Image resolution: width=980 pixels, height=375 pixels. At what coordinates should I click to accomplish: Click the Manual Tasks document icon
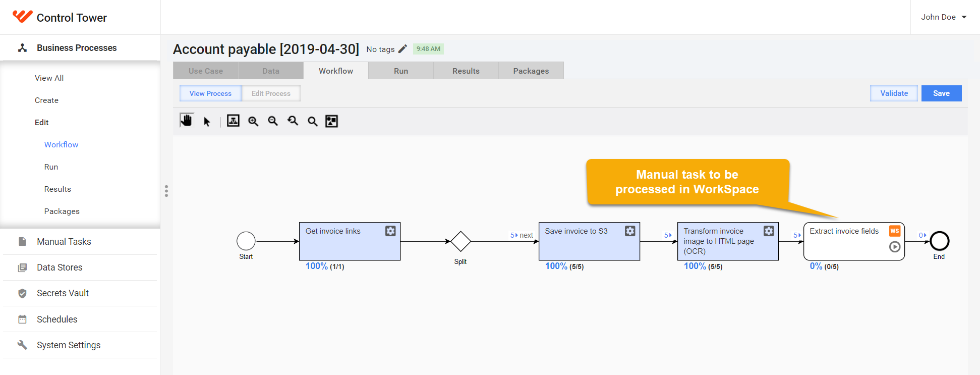point(22,242)
